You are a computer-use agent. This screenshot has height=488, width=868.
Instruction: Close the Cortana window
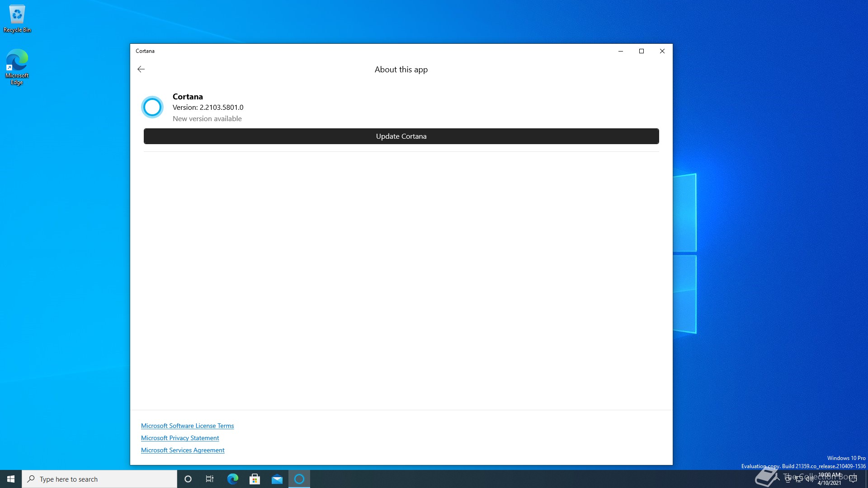pyautogui.click(x=662, y=51)
